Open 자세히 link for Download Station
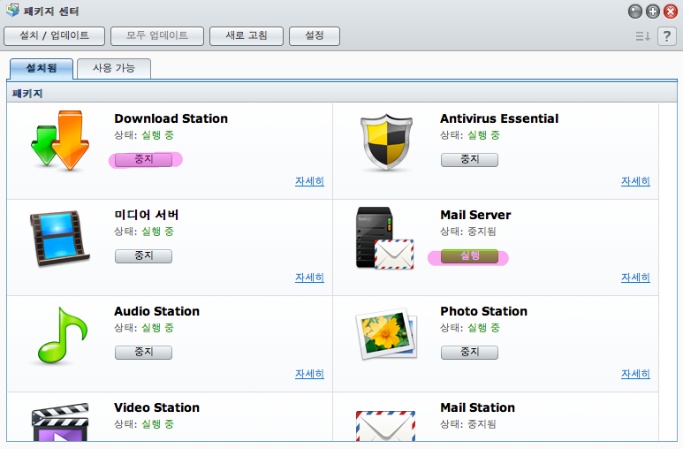 (x=309, y=181)
